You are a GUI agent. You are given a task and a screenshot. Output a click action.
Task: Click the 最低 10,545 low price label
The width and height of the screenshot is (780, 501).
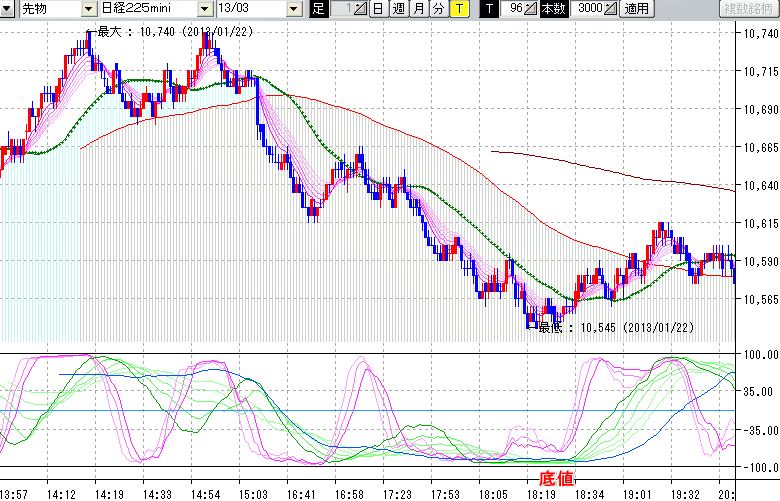point(614,327)
